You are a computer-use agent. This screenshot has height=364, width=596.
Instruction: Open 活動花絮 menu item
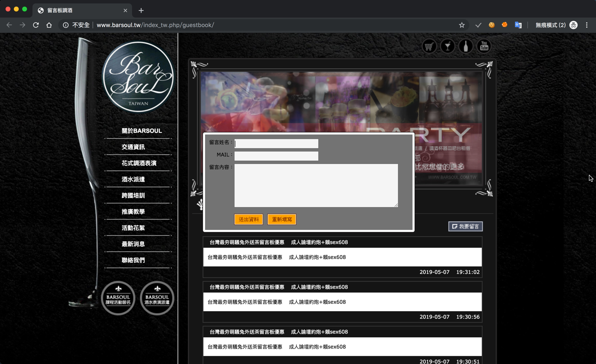pos(133,228)
